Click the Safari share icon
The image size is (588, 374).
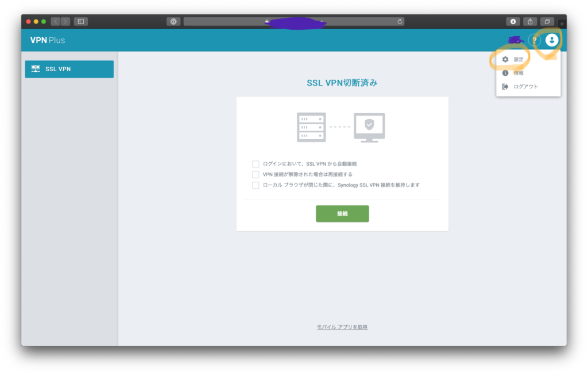point(530,21)
